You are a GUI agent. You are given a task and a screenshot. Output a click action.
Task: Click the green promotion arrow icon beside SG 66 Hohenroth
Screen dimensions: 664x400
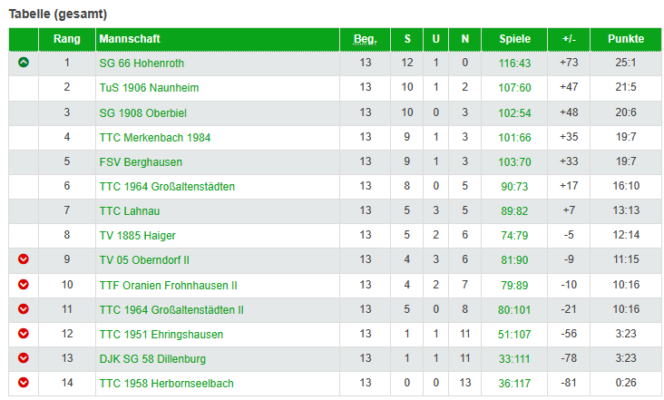coord(24,63)
